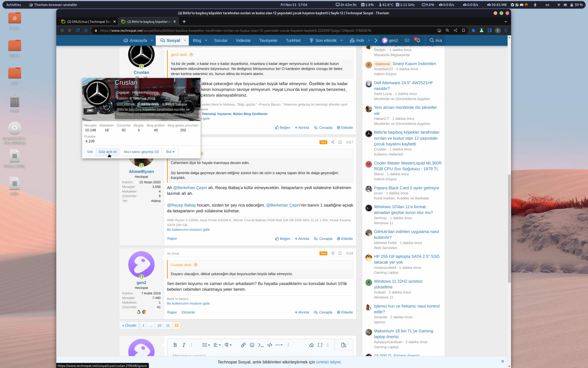The height and width of the screenshot is (368, 588).
Task: Open Home folder on the desktop
Action: pyautogui.click(x=15, y=21)
